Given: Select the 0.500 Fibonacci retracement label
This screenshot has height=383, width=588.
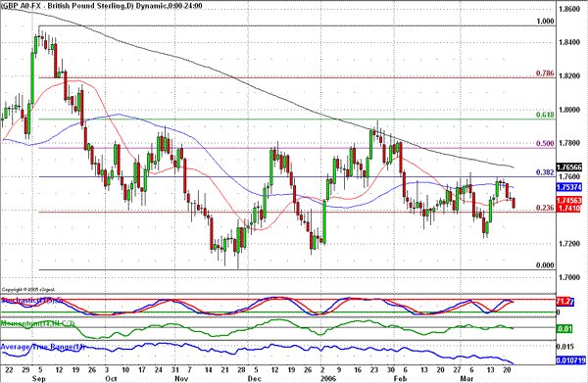Looking at the screenshot, I should (x=545, y=143).
